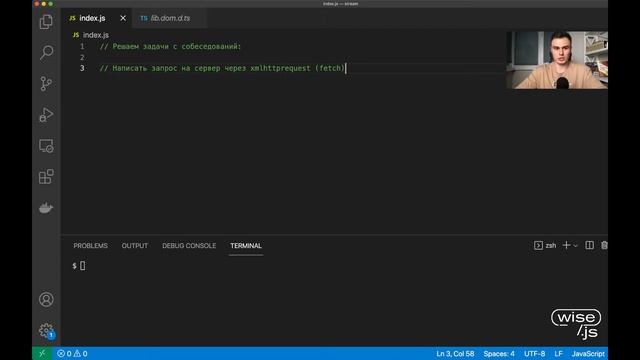Show errors and warnings count in the status bar
This screenshot has width=640, height=360.
click(x=72, y=353)
